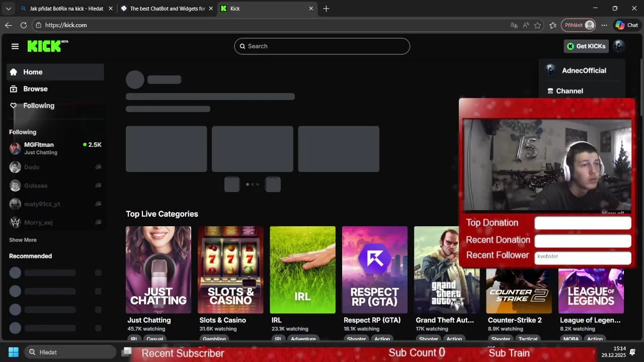
Task: Click the Kick search field
Action: click(322, 46)
